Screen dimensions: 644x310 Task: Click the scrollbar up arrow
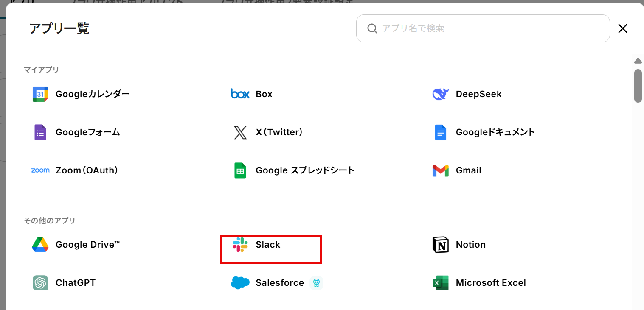[638, 61]
